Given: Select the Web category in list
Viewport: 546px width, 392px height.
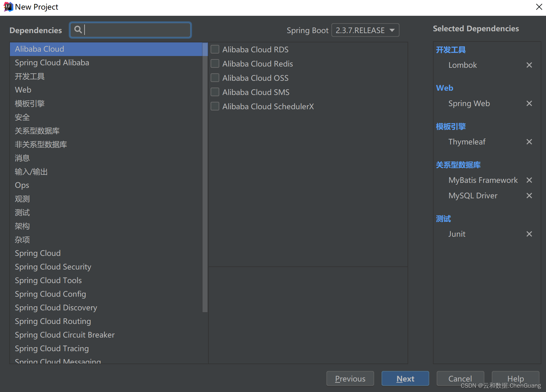Looking at the screenshot, I should (x=106, y=90).
